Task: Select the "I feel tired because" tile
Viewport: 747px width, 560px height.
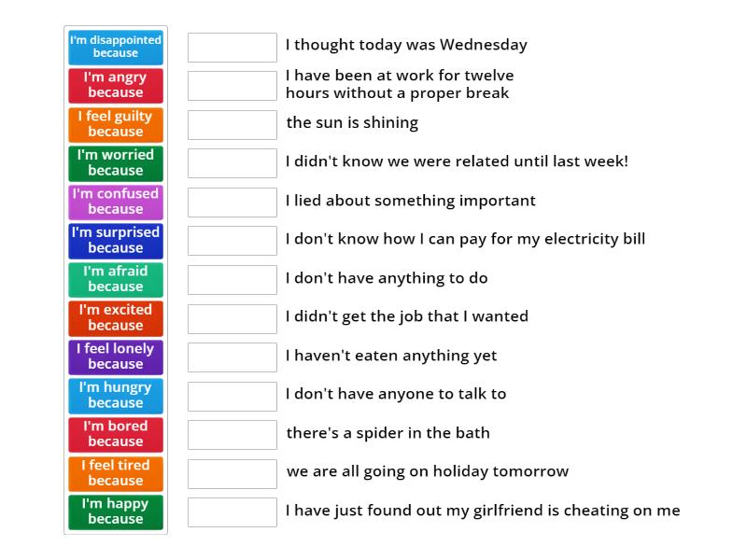Action: [115, 472]
